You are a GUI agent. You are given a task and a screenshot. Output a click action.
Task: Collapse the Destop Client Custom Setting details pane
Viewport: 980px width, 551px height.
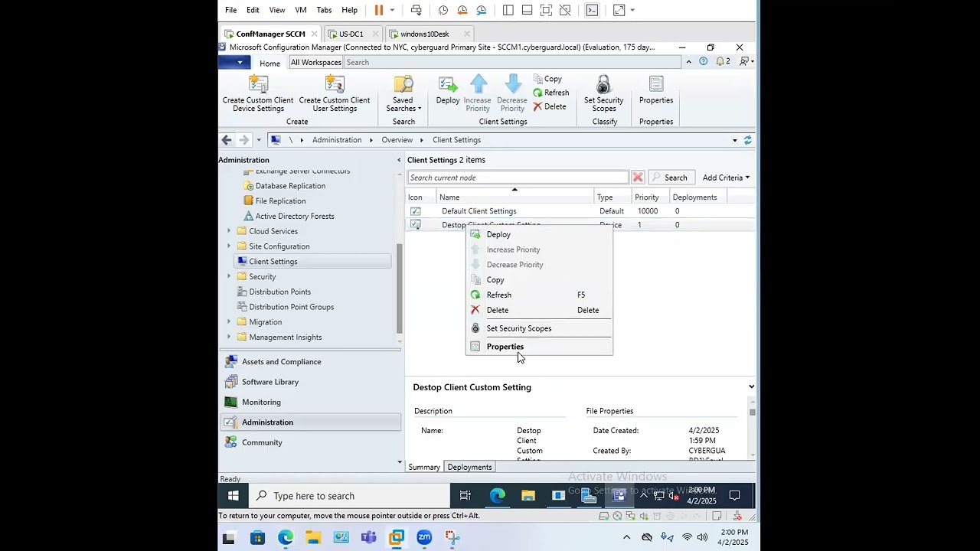751,387
